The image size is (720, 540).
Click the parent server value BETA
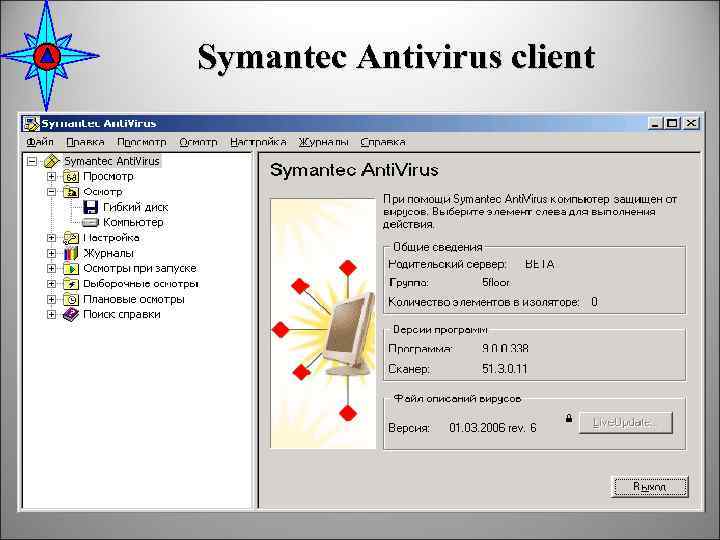pos(540,264)
